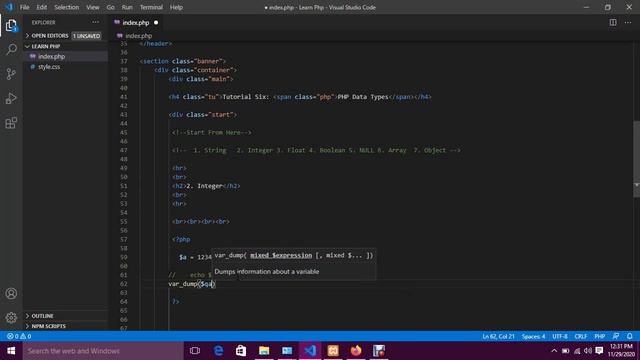The height and width of the screenshot is (360, 640).
Task: Change language mode via PHP status entry
Action: coord(600,336)
